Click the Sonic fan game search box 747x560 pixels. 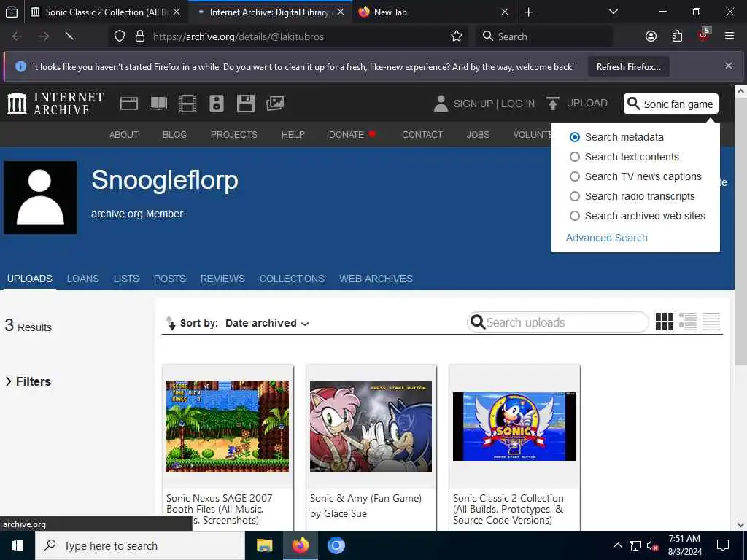click(671, 104)
